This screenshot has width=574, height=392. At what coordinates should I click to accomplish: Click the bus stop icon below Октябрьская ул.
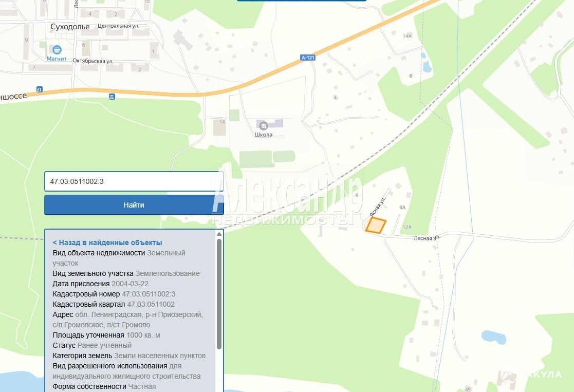tap(112, 96)
